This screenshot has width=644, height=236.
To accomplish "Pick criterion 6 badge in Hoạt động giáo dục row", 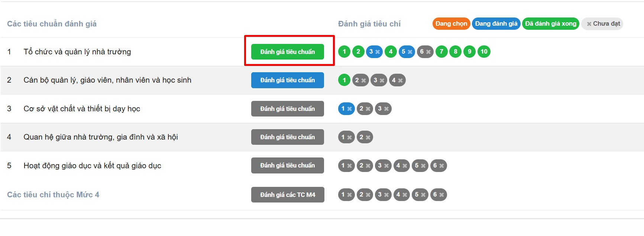I will tap(438, 165).
